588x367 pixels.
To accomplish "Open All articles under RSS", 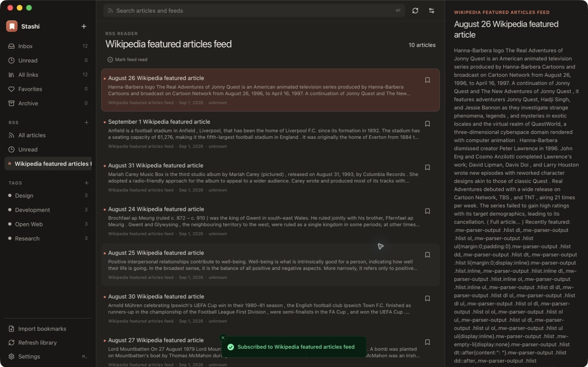I will [48, 135].
